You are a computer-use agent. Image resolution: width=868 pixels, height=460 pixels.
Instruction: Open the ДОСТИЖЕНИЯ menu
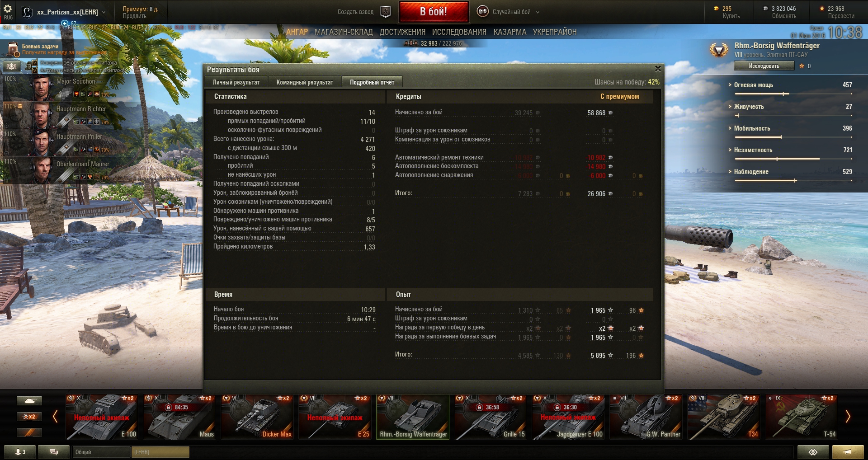(402, 32)
